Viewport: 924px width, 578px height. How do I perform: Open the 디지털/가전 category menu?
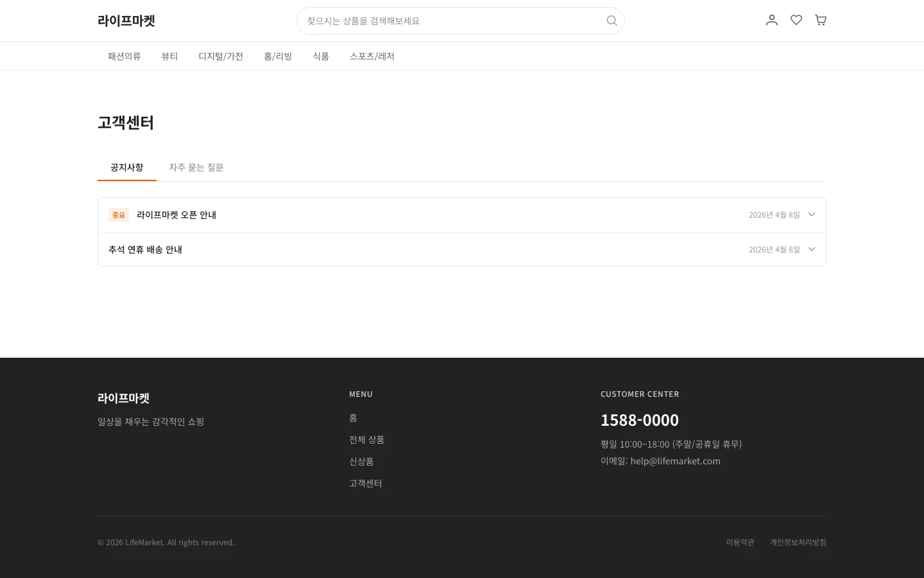pos(221,56)
